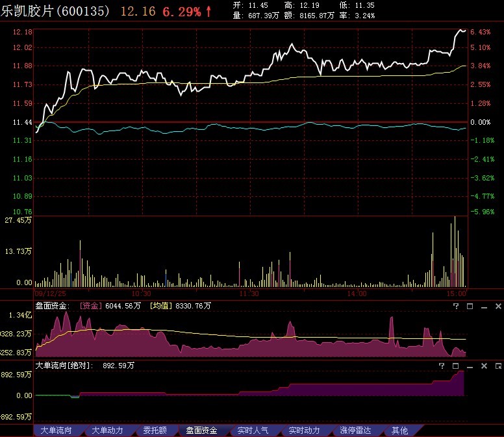Click the volume value 量: 687.39万
The image size is (504, 437).
[256, 16]
